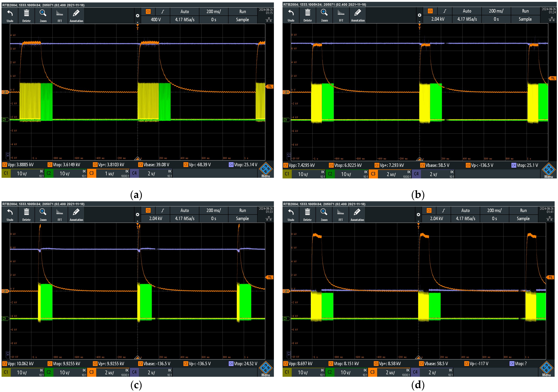
Task: Click the 400 V trigger level field
Action: click(x=156, y=20)
